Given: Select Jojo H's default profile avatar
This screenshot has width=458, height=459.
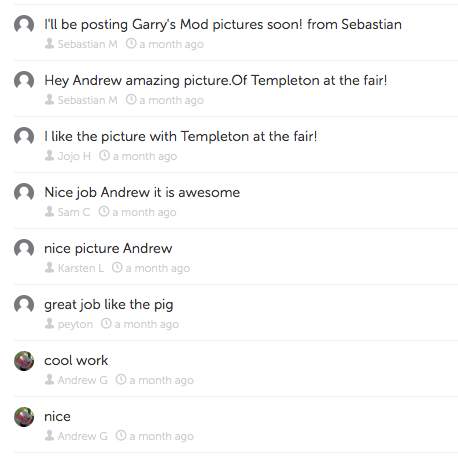Looking at the screenshot, I should click(x=24, y=136).
